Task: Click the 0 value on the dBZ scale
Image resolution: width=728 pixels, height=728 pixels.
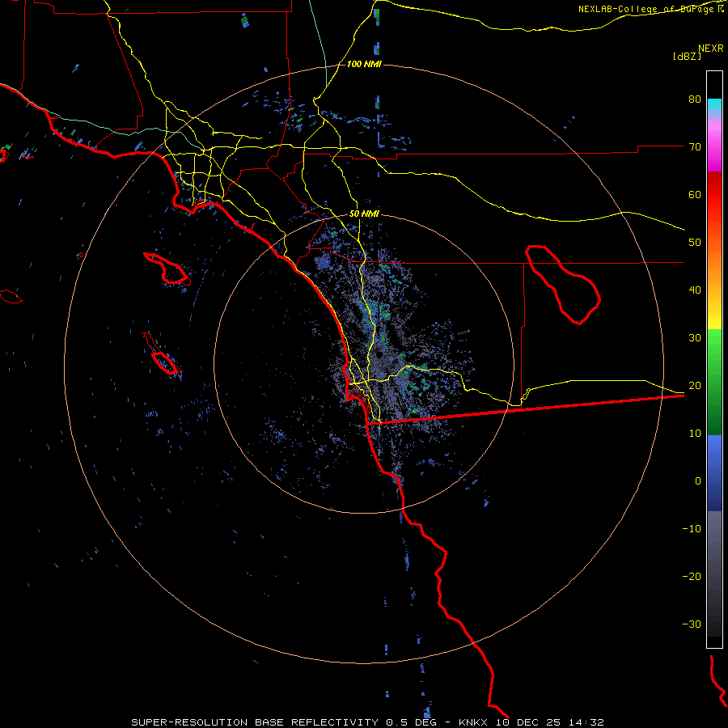Action: (698, 481)
